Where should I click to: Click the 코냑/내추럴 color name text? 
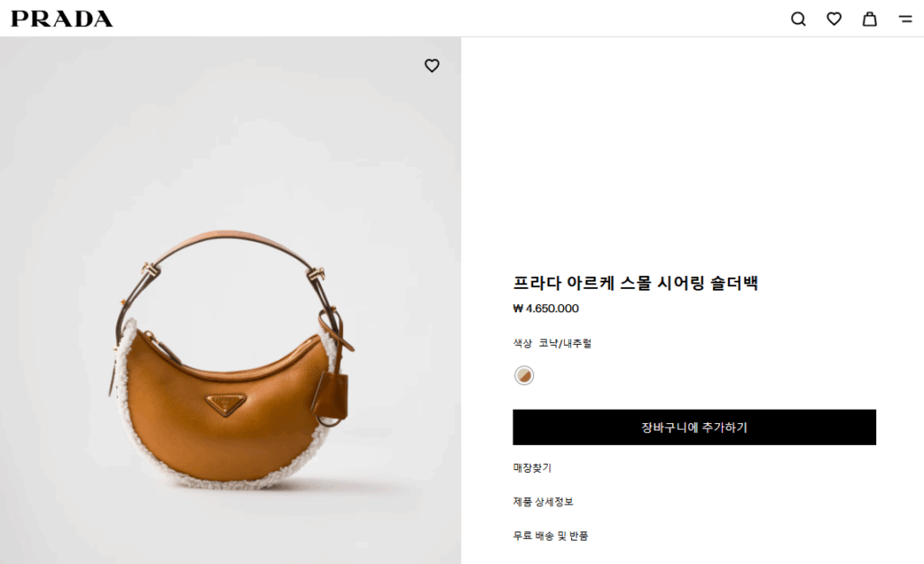[x=565, y=343]
